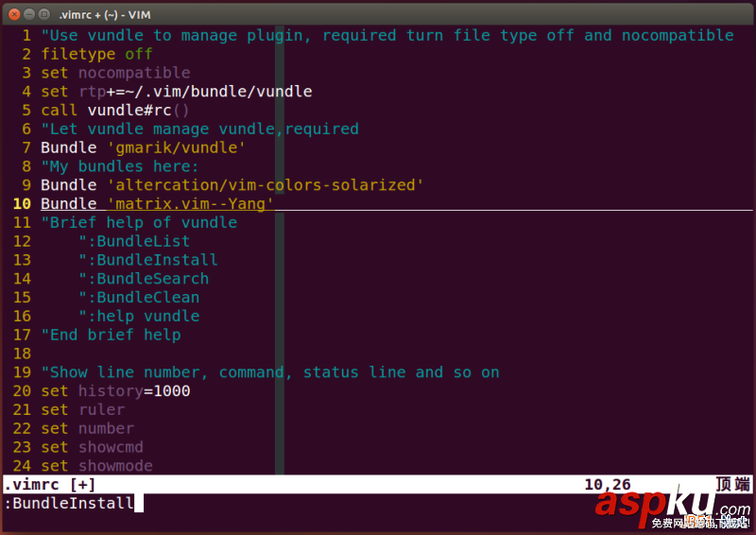
Task: Click the comment "Brief help of vundle"
Action: [139, 223]
